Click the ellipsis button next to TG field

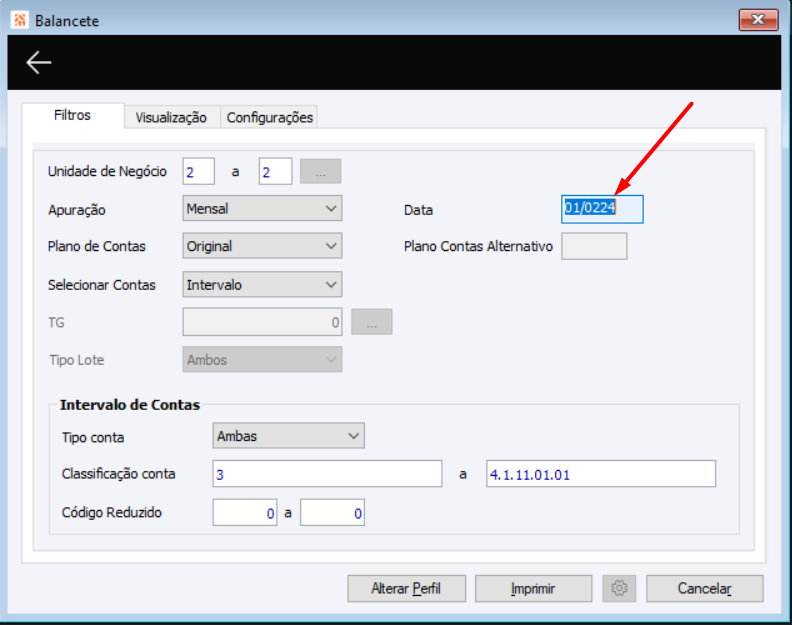click(x=372, y=322)
